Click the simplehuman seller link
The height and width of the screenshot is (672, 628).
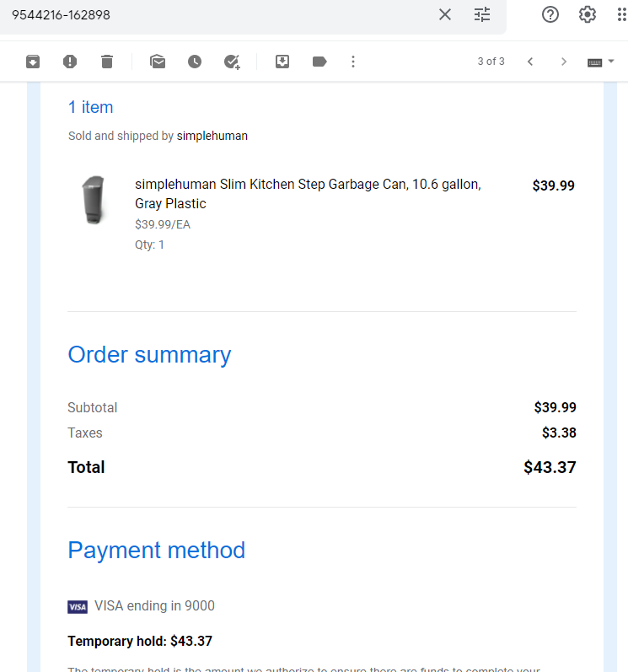(212, 136)
